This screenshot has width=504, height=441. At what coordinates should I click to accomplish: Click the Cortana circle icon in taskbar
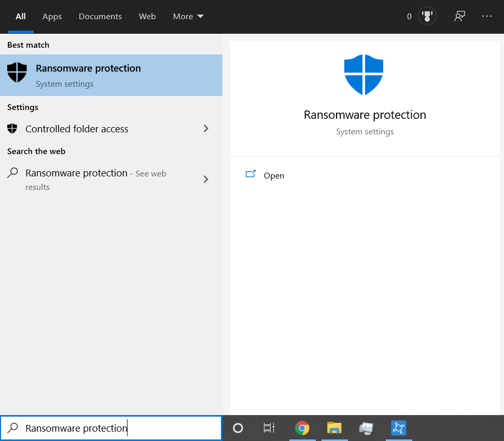(238, 428)
